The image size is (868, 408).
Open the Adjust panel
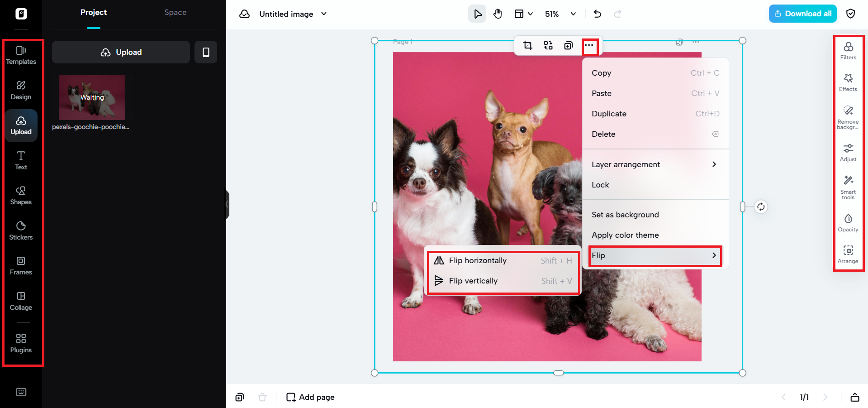pyautogui.click(x=848, y=152)
